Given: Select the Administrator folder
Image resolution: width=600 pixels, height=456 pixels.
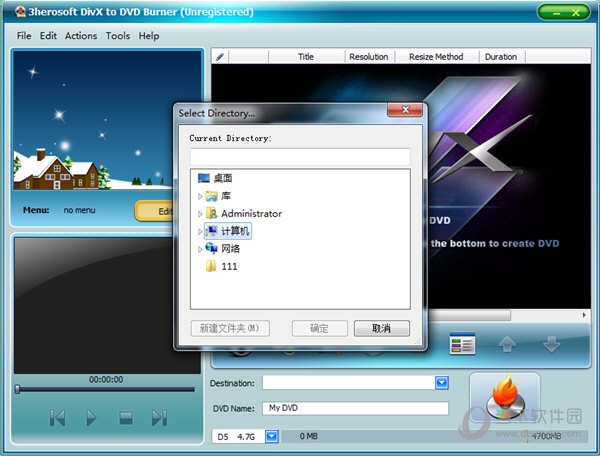Looking at the screenshot, I should click(244, 213).
